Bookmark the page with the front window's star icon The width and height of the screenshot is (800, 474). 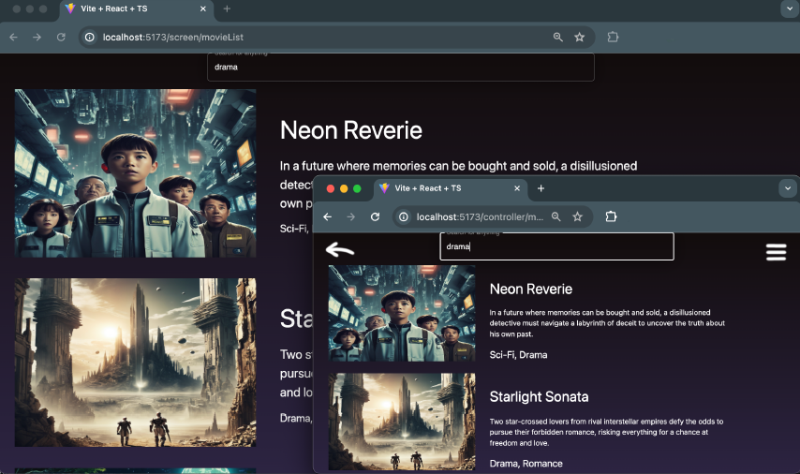(x=577, y=216)
